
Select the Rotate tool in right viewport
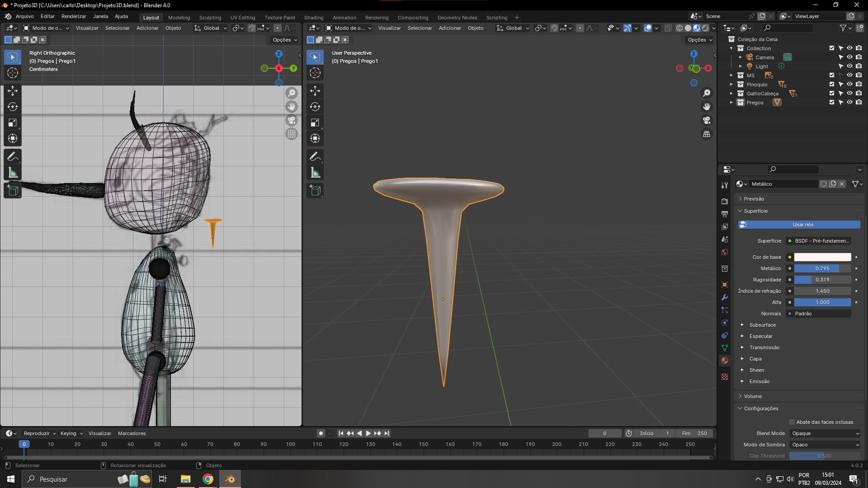[x=315, y=107]
